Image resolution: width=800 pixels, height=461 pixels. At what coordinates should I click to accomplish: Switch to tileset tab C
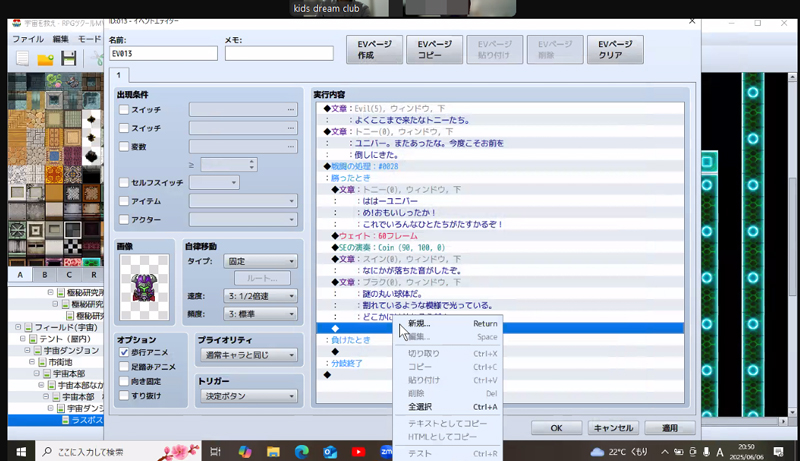(69, 274)
